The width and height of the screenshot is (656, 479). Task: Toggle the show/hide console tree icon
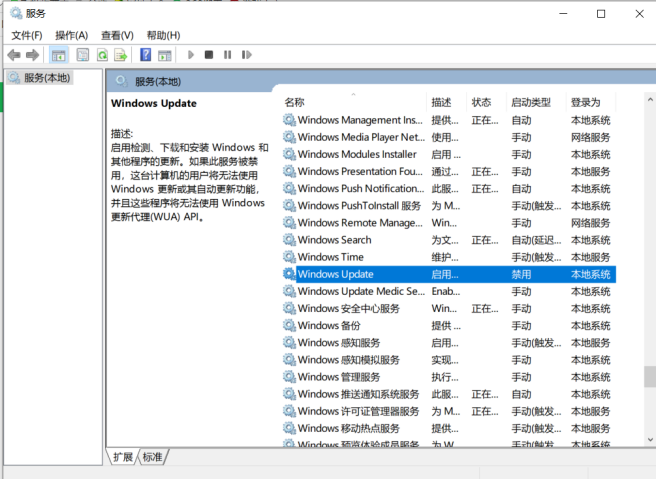59,55
